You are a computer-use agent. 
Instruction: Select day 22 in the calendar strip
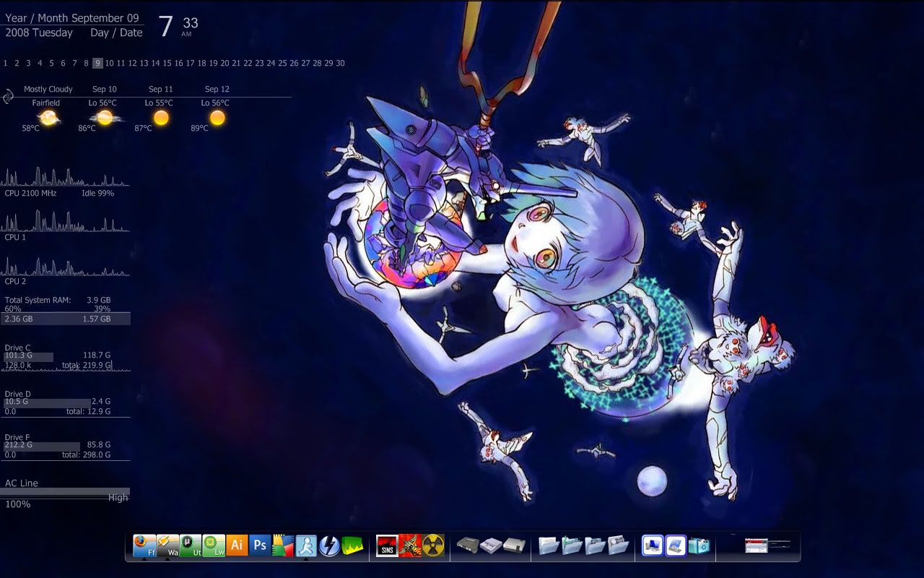pyautogui.click(x=248, y=63)
